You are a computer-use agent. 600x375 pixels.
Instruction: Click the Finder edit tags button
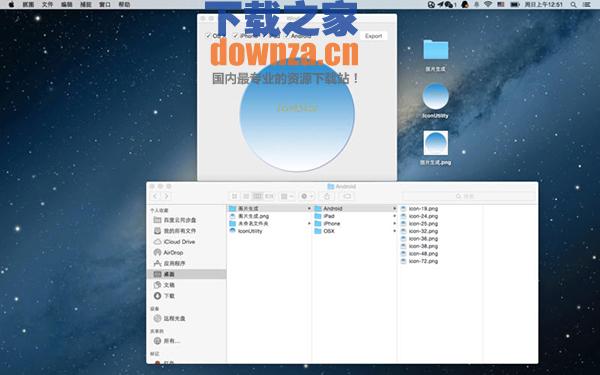pos(347,196)
